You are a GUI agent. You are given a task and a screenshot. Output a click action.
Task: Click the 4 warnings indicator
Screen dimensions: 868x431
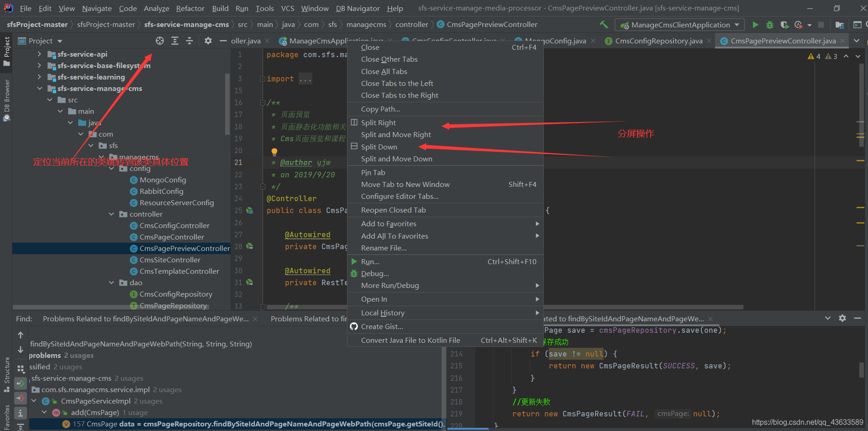814,56
